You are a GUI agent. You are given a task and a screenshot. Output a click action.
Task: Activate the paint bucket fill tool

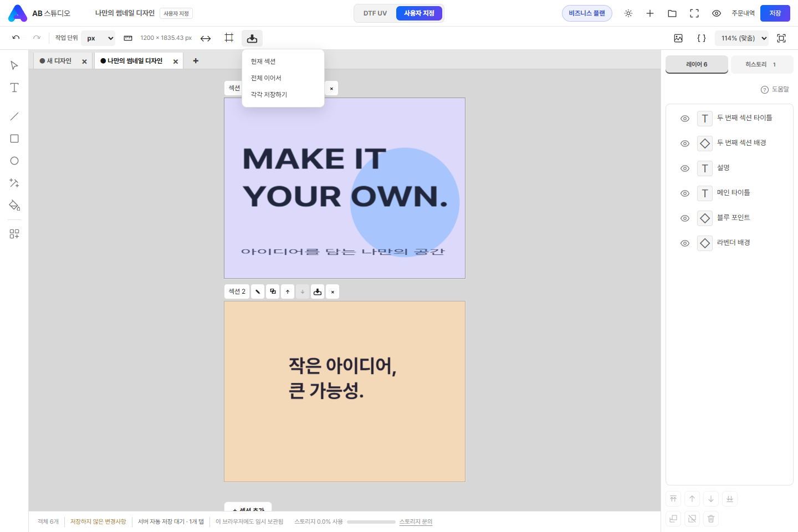pos(14,205)
